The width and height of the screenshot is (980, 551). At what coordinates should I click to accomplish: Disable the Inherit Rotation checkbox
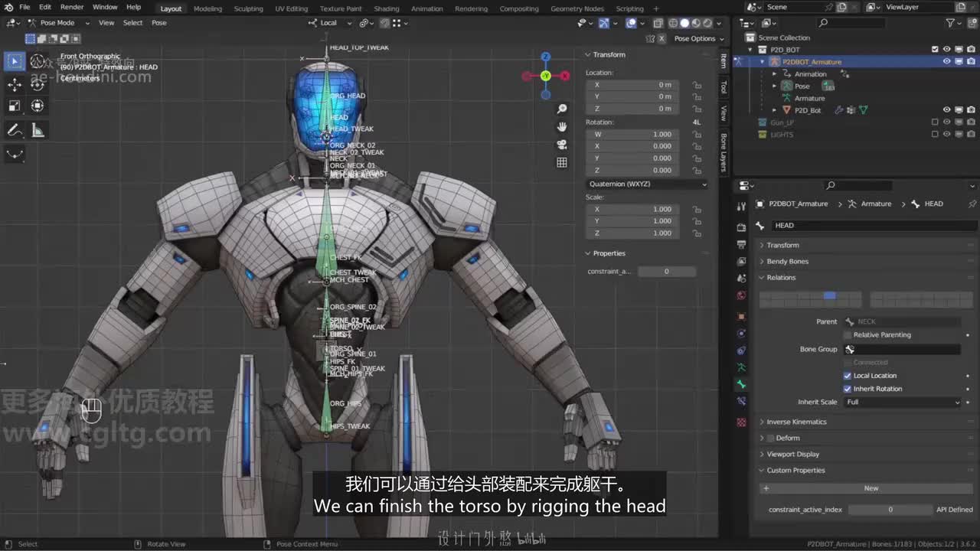[x=848, y=389]
